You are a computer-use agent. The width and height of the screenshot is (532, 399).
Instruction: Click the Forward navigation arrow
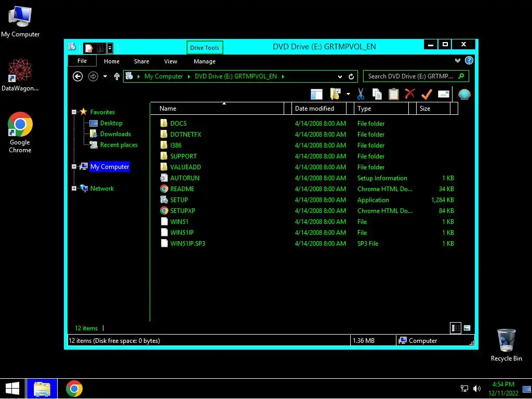click(93, 76)
